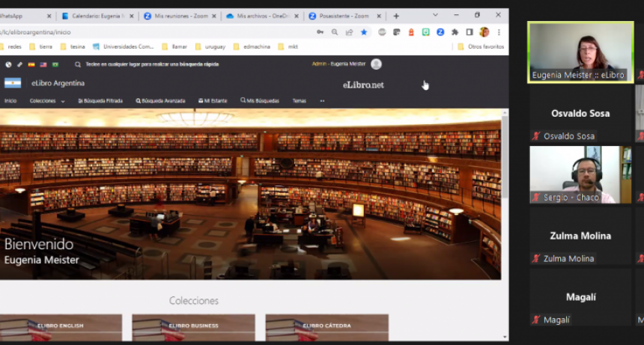Open the llamar bookmark folder
Screen dimensions: 644x345
(x=174, y=46)
